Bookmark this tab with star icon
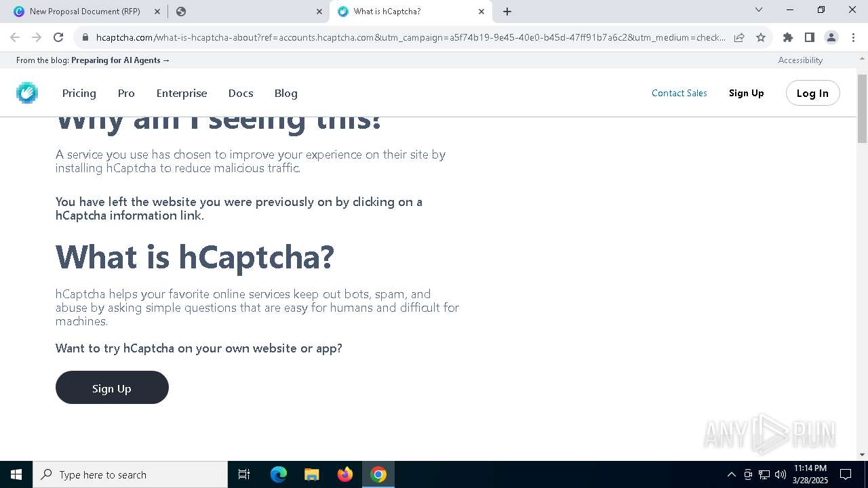This screenshot has width=868, height=488. tap(761, 37)
